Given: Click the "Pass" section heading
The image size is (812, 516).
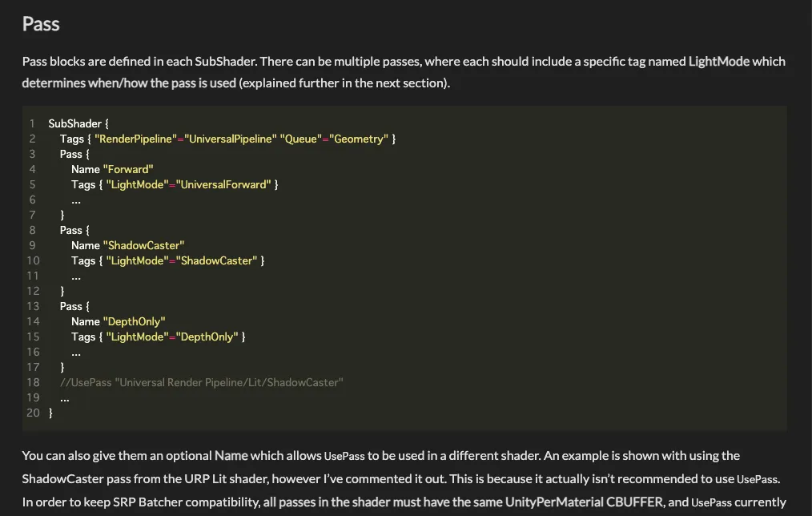Looking at the screenshot, I should click(41, 24).
